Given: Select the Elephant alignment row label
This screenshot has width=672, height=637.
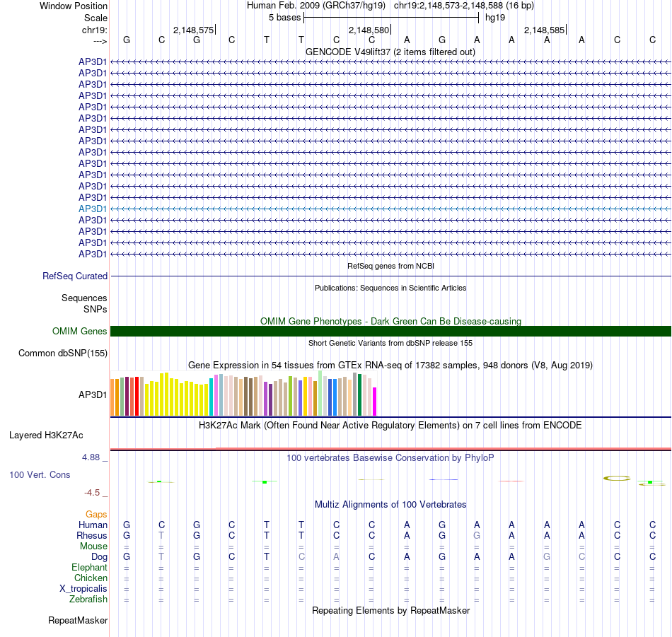Looking at the screenshot, I should [x=89, y=567].
